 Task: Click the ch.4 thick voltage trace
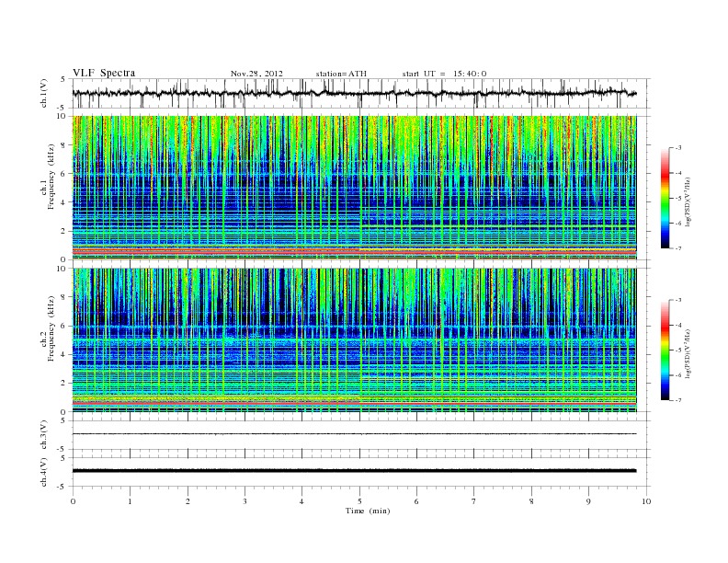coord(354,471)
